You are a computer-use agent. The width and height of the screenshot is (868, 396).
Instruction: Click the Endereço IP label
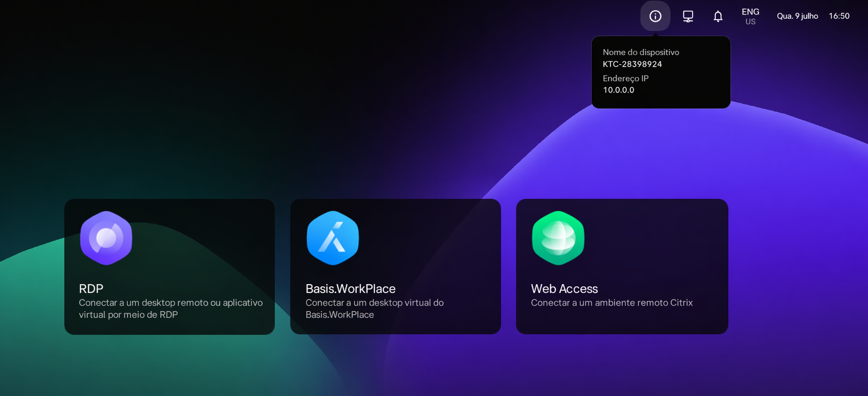pos(625,78)
